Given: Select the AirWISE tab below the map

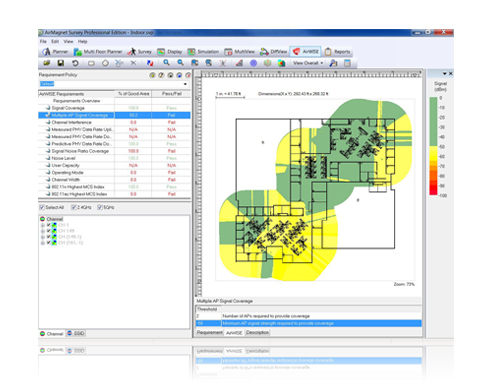Looking at the screenshot, I should point(234,333).
